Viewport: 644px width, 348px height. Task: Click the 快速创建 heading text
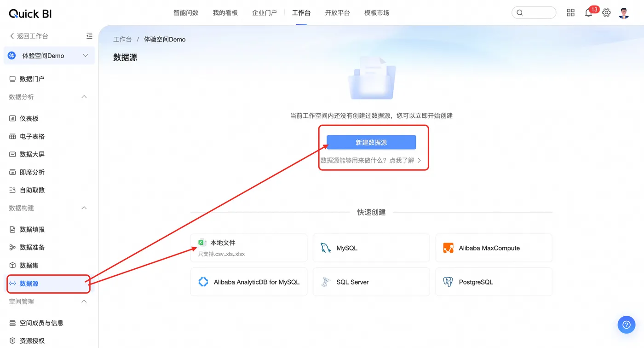pyautogui.click(x=371, y=213)
